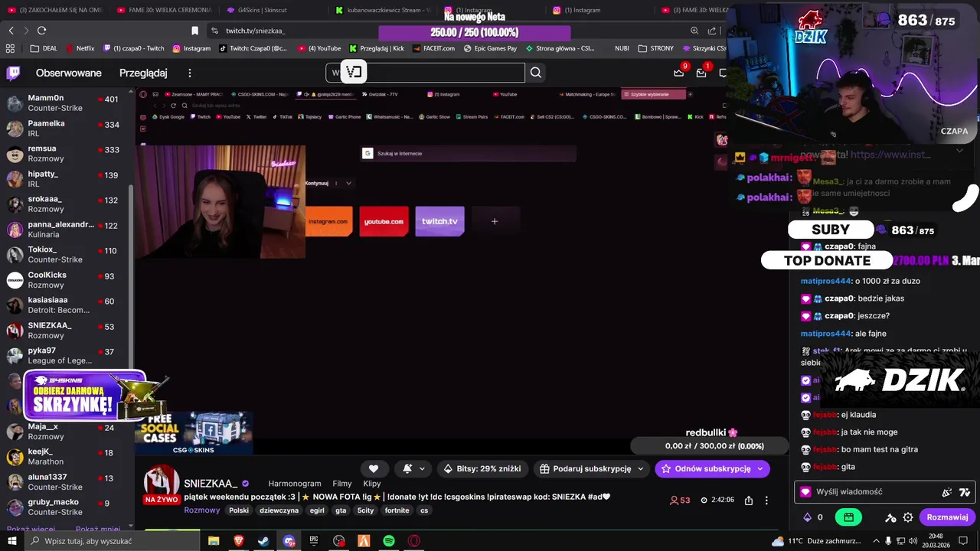The width and height of the screenshot is (980, 551).
Task: Open stream options three-dot menu
Action: [766, 500]
